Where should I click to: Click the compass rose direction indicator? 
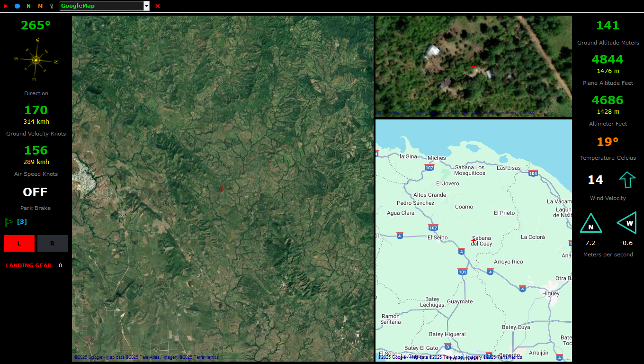pos(36,60)
